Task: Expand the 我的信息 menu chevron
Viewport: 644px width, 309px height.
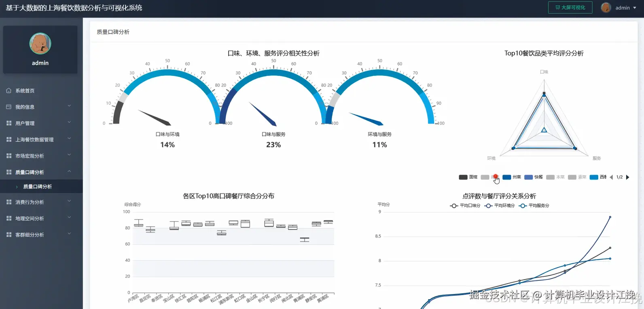Action: 69,106
